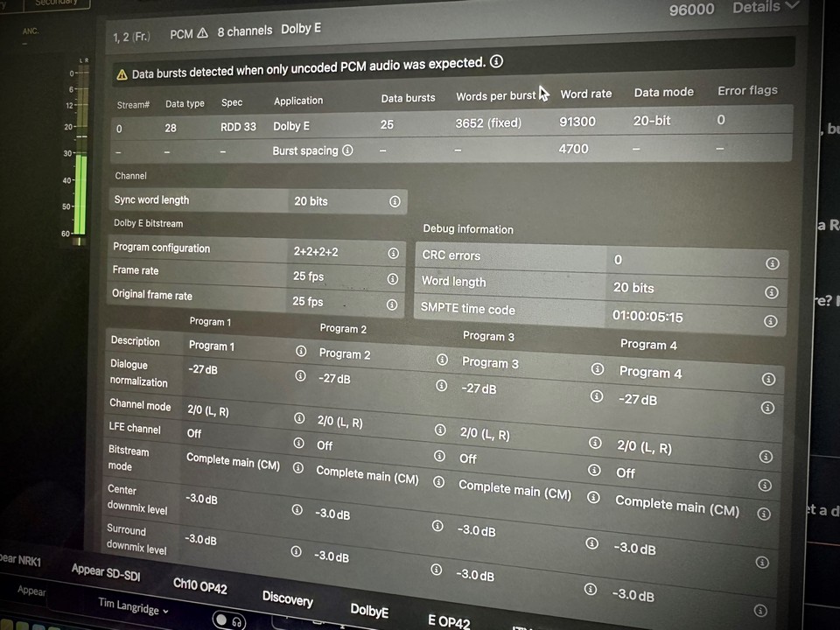Click the info icon beside Program 2
This screenshot has width=840, height=630.
pos(442,360)
